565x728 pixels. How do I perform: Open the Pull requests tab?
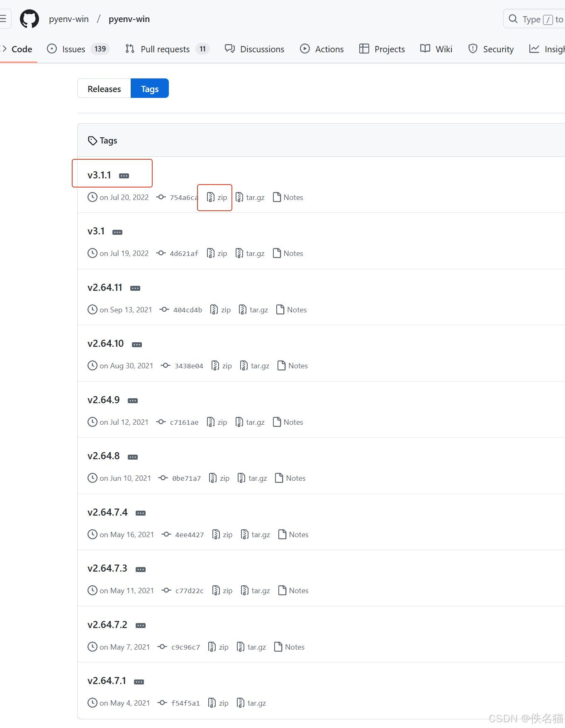167,49
